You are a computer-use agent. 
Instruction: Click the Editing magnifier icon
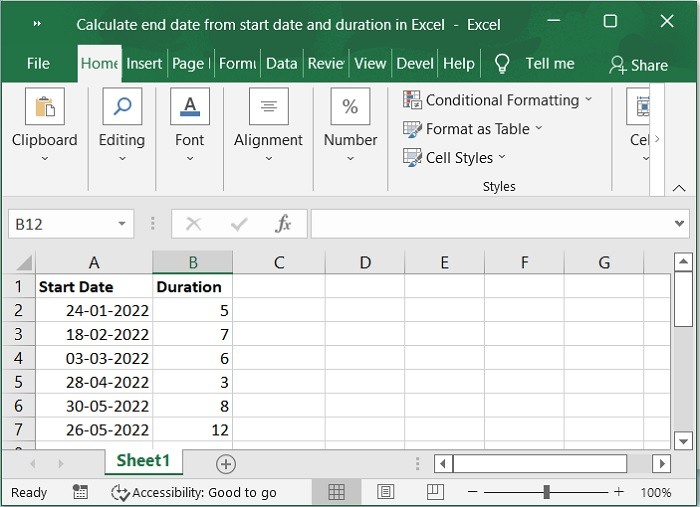click(x=122, y=107)
